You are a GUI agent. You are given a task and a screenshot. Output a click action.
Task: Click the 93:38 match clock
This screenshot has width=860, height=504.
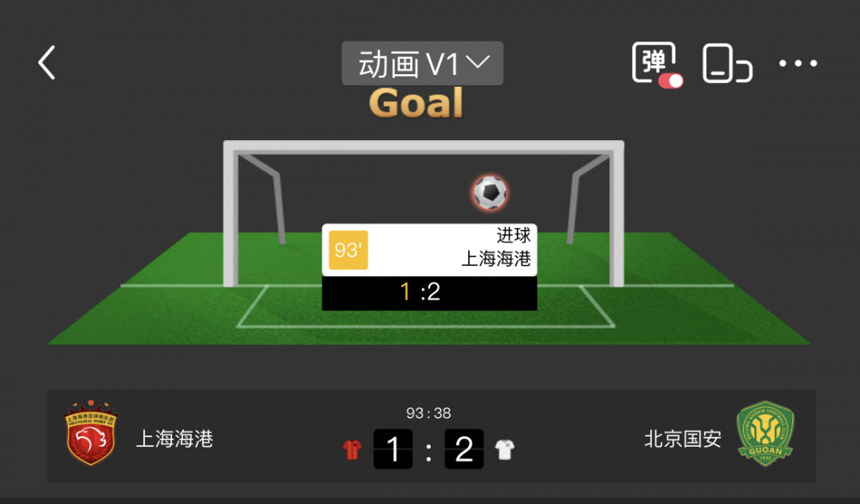pyautogui.click(x=428, y=413)
